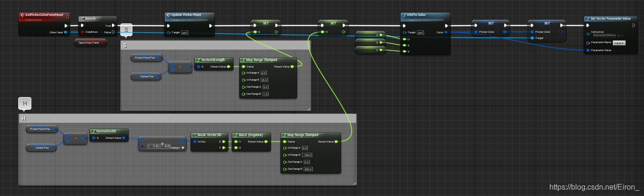Click the Target self field on HSVTo Color
This screenshot has width=644, height=196.
coord(420,32)
